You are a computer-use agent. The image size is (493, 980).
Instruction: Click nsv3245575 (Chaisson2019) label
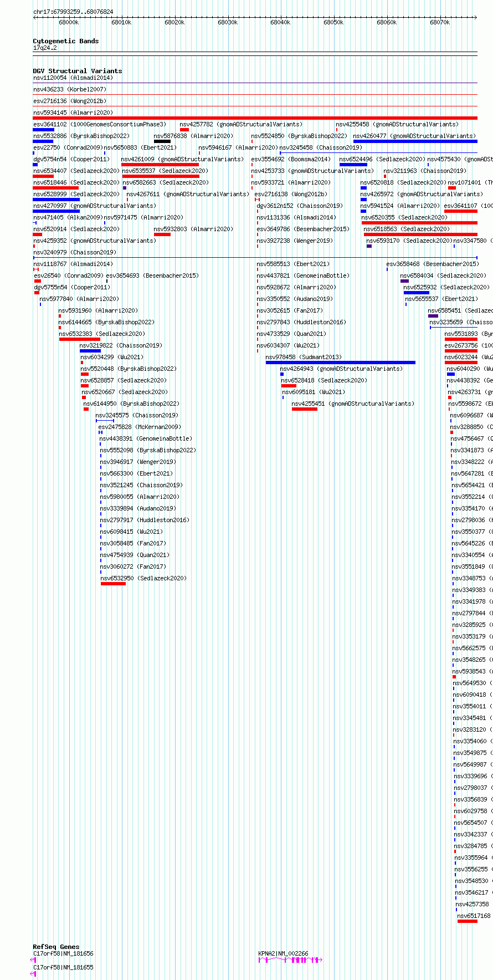(x=136, y=416)
